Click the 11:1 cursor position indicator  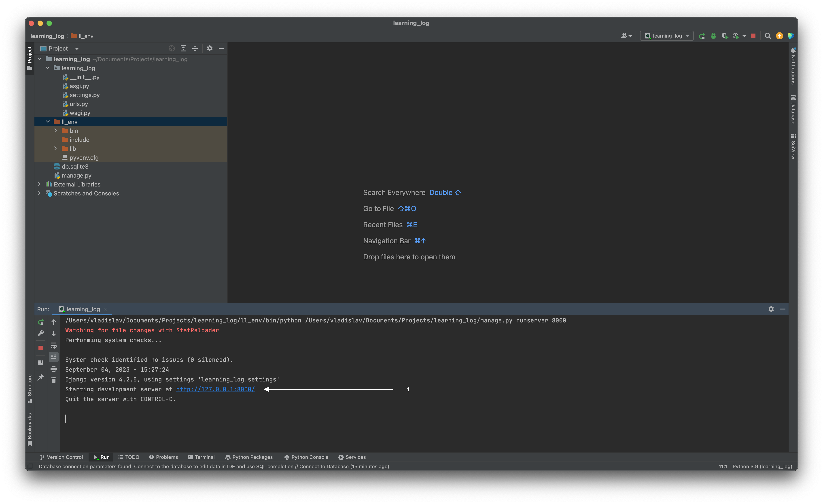pyautogui.click(x=723, y=466)
